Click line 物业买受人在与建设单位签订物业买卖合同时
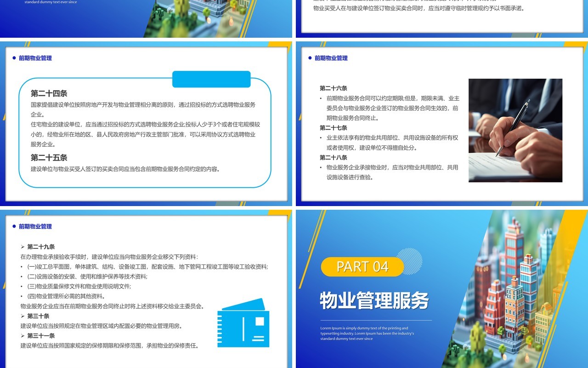The width and height of the screenshot is (588, 368). (419, 8)
